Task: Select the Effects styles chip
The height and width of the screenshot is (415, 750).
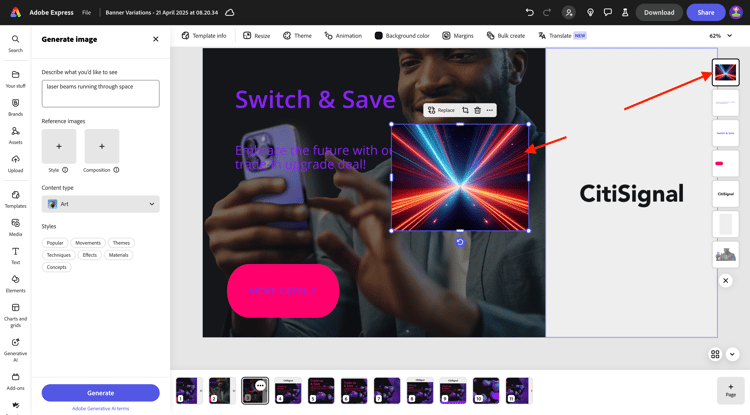Action: [89, 255]
